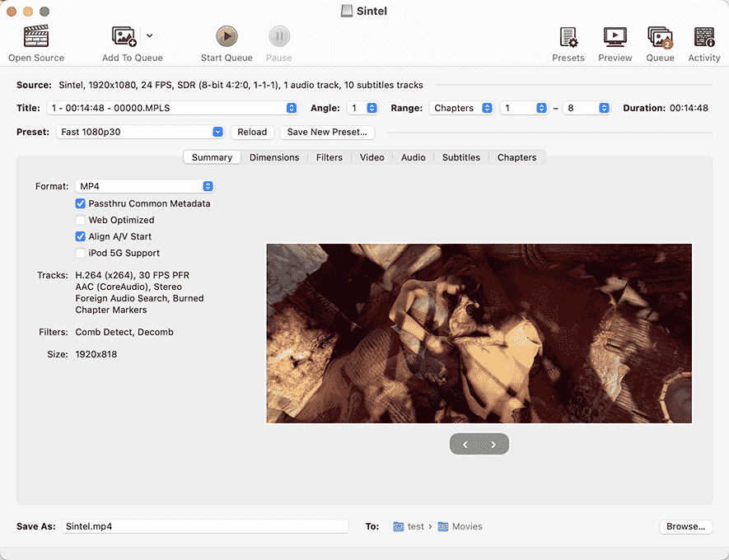Click the Browse button
Image resolution: width=729 pixels, height=560 pixels.
coord(685,526)
